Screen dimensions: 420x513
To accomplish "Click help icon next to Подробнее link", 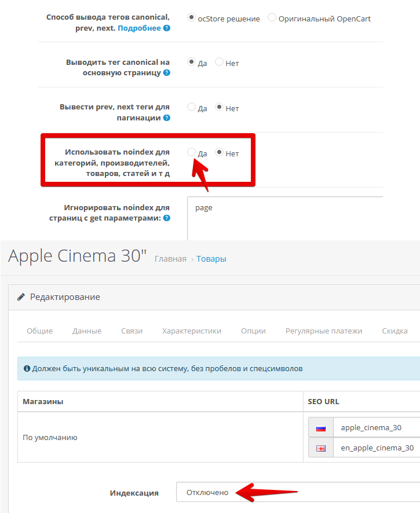I will 167,28.
